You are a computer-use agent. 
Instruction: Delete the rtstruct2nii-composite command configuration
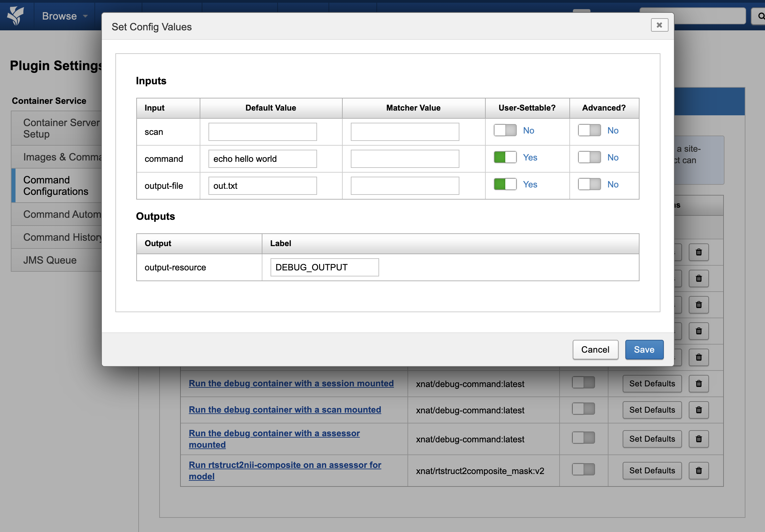click(x=699, y=471)
